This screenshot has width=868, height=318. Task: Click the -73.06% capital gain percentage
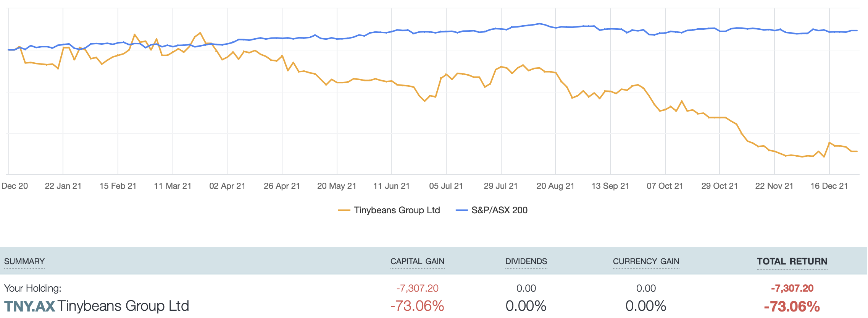coord(417,306)
